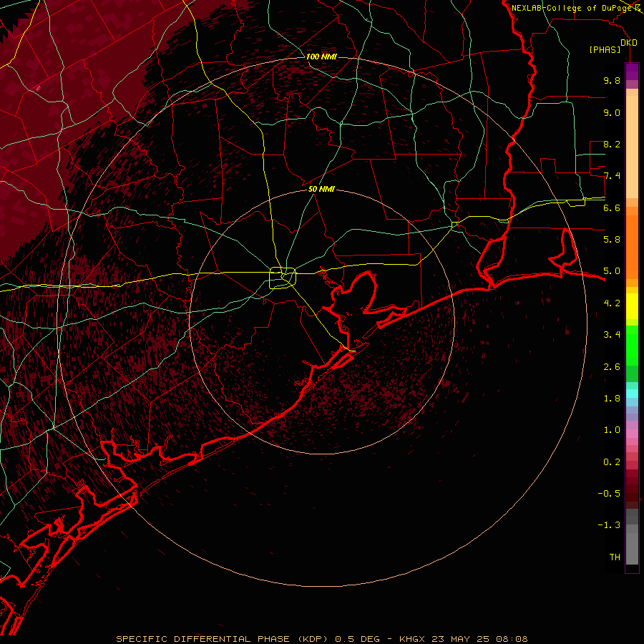Pick the orange segment of the color bar
Screen dimensions: 644x644
(632, 247)
